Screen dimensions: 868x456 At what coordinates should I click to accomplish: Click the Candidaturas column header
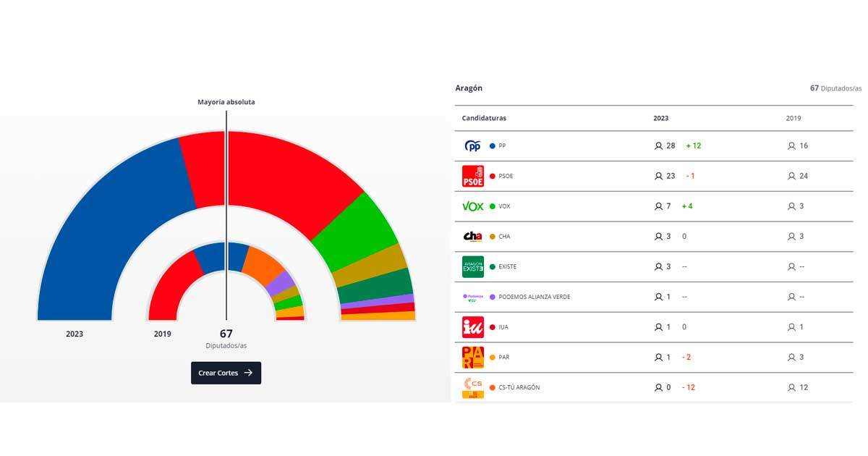484,118
